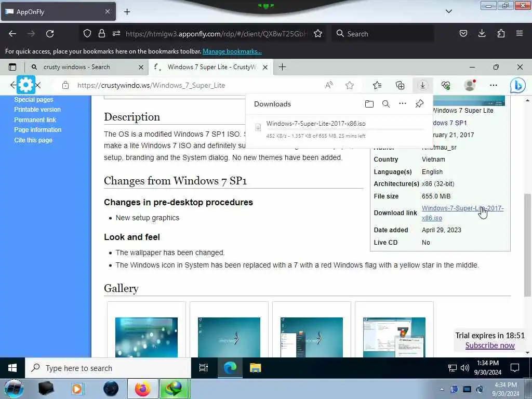The width and height of the screenshot is (532, 399).
Task: Open Special pages sidebar link
Action: click(x=34, y=99)
